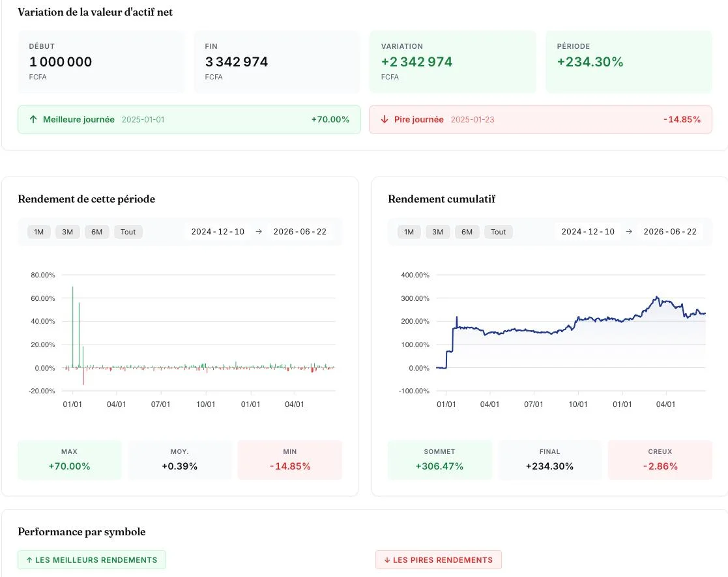Click the tallest green bar in the daily return chart
This screenshot has height=577, width=728.
[72, 327]
